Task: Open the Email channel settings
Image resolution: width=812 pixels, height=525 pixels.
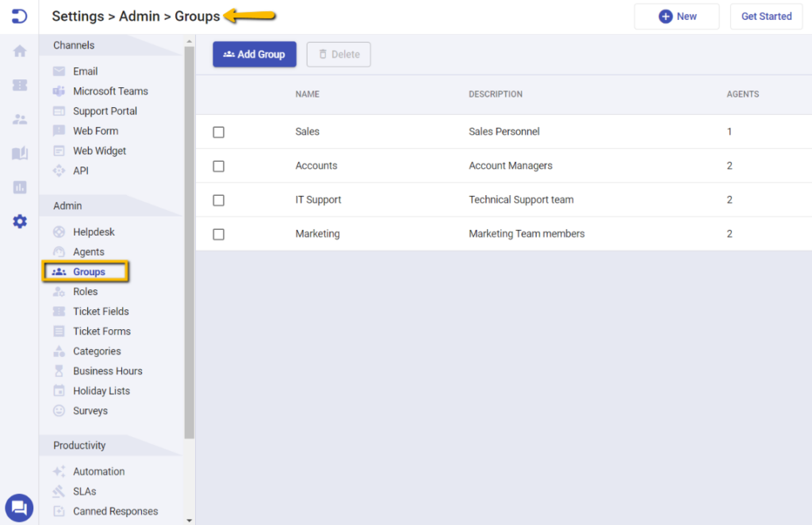Action: click(x=86, y=71)
